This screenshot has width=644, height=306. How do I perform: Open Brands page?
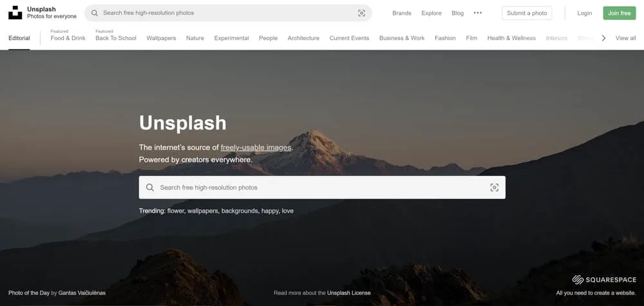402,13
